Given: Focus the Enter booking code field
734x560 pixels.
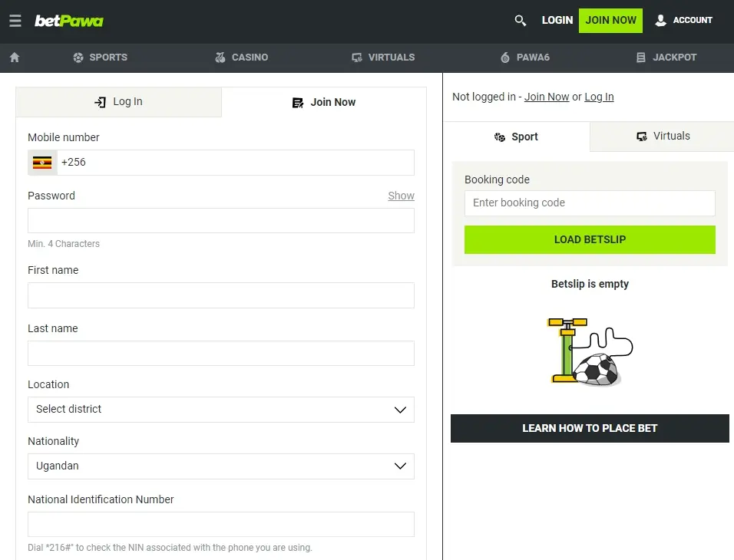Looking at the screenshot, I should coord(590,203).
